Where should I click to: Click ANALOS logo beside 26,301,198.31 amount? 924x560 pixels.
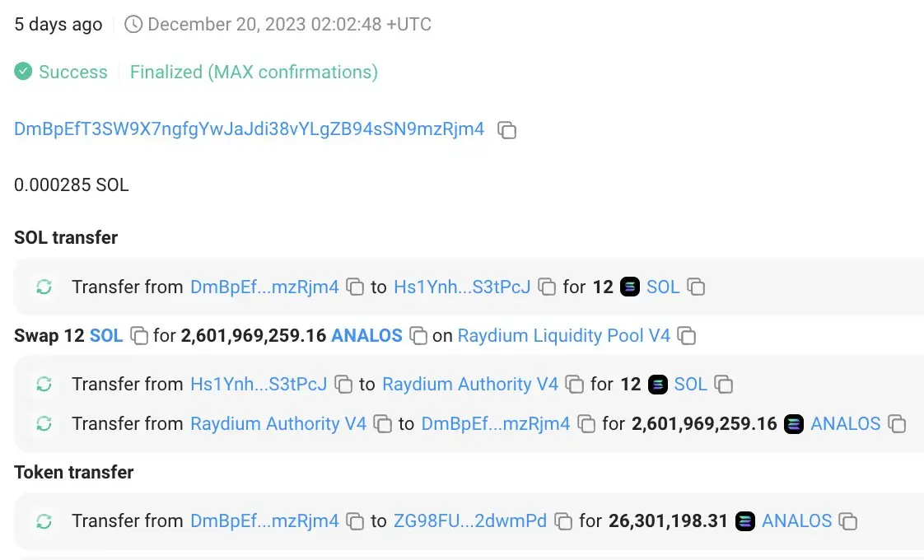point(744,521)
